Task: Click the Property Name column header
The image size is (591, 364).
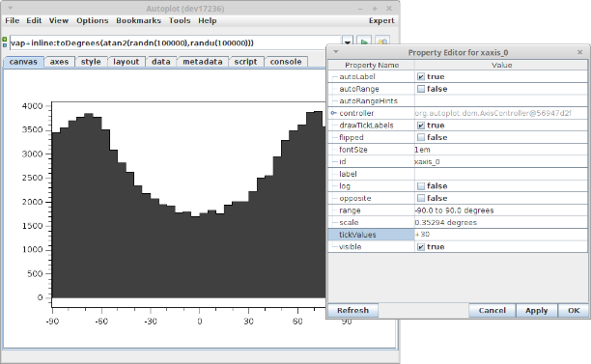Action: (x=371, y=66)
